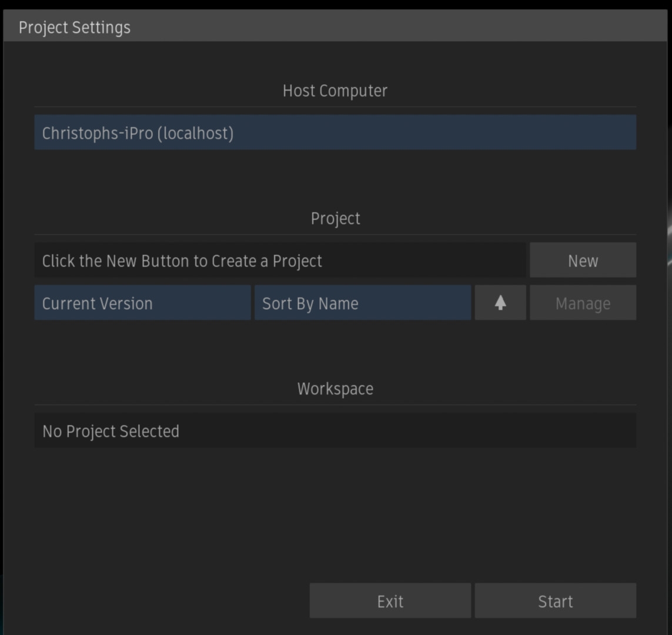The width and height of the screenshot is (672, 635).
Task: Open the Host Computer dropdown
Action: (335, 132)
